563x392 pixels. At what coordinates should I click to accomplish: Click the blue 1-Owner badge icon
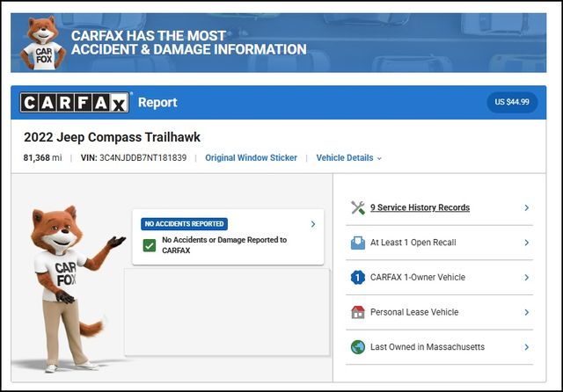[357, 278]
